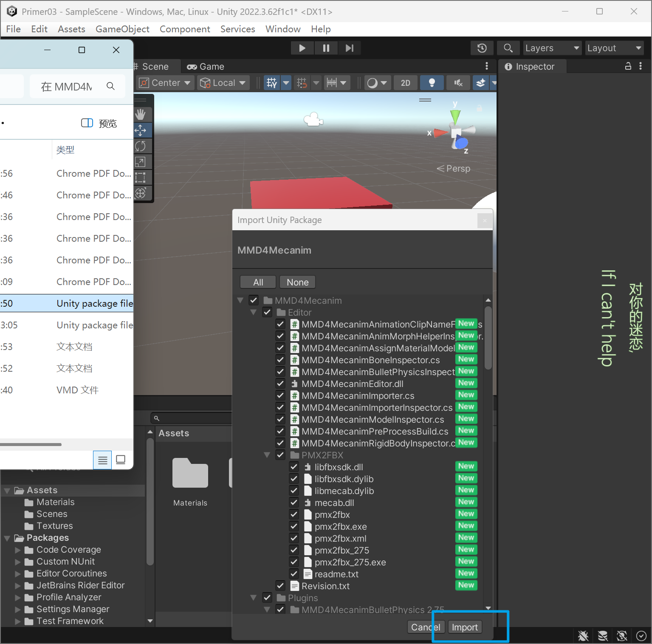Select the Scale tool in Scene
This screenshot has width=652, height=644.
(x=141, y=162)
